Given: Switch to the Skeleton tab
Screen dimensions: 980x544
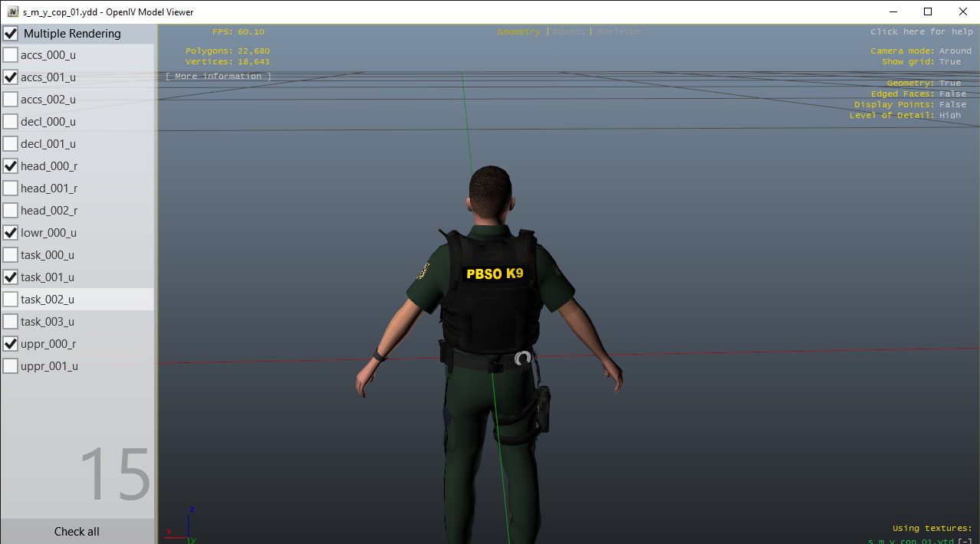Looking at the screenshot, I should coord(619,32).
